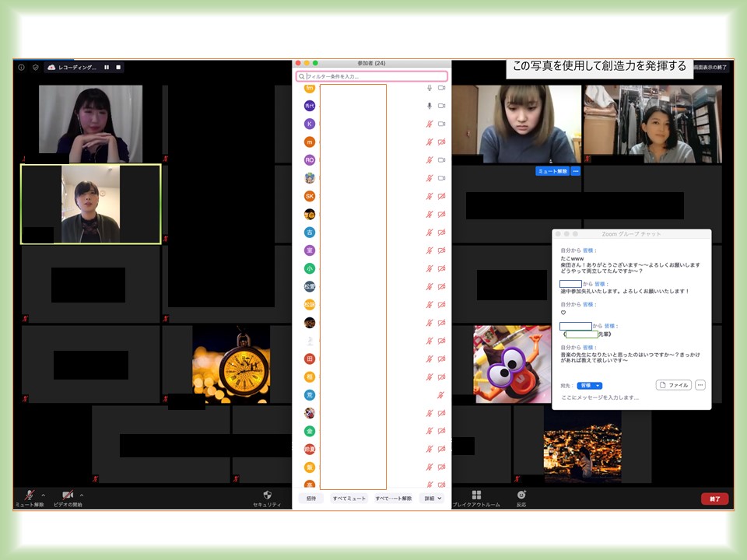Click the 'K' participant avatar

[310, 124]
